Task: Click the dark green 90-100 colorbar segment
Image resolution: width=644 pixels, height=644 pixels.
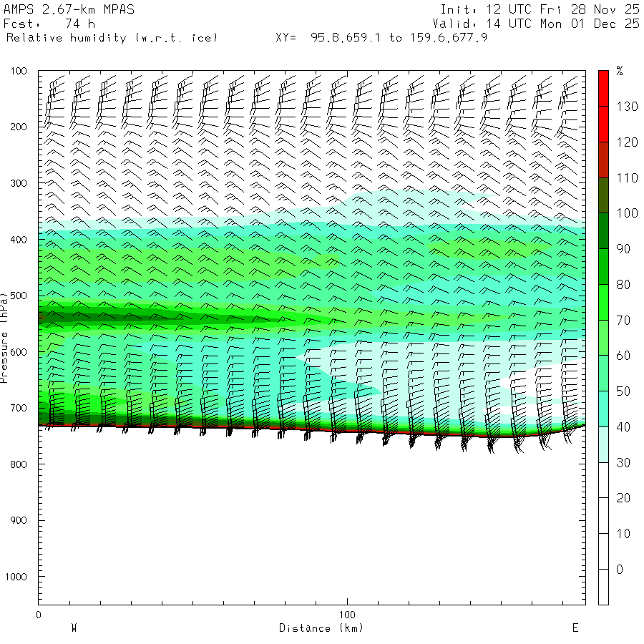Action: [x=603, y=231]
